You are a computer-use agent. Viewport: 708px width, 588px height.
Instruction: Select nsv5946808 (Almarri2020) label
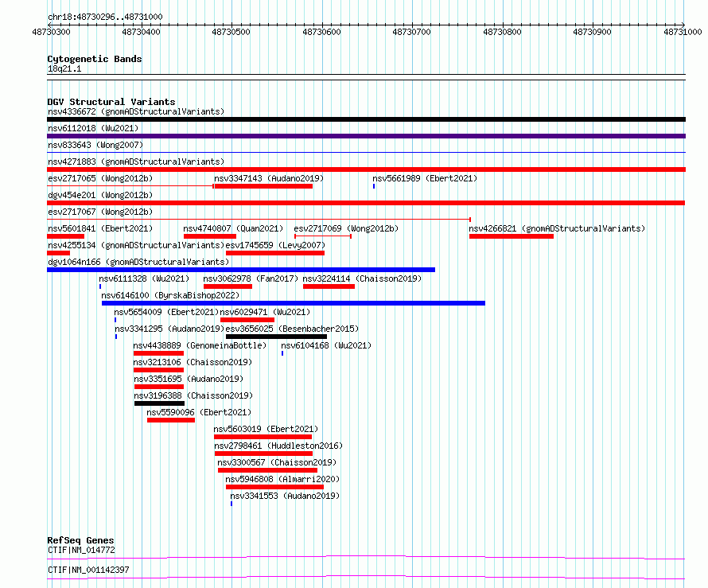pos(282,479)
